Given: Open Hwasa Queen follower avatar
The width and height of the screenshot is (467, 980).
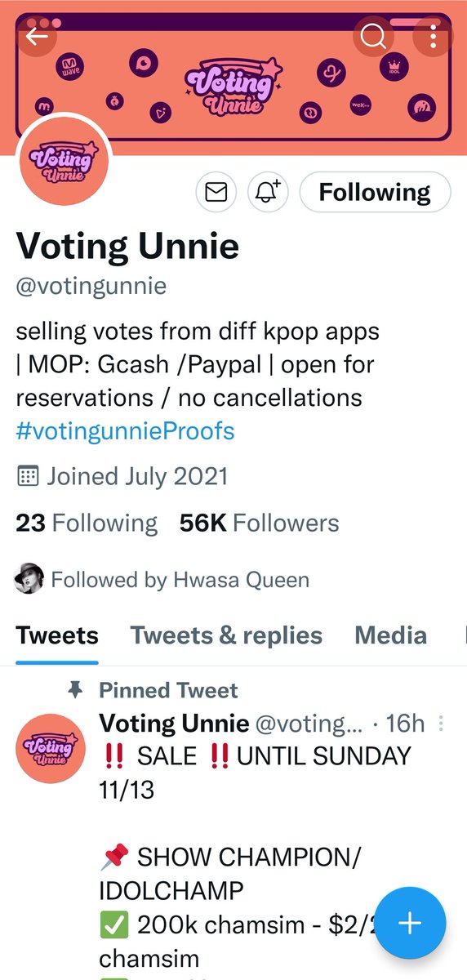Looking at the screenshot, I should click(29, 580).
